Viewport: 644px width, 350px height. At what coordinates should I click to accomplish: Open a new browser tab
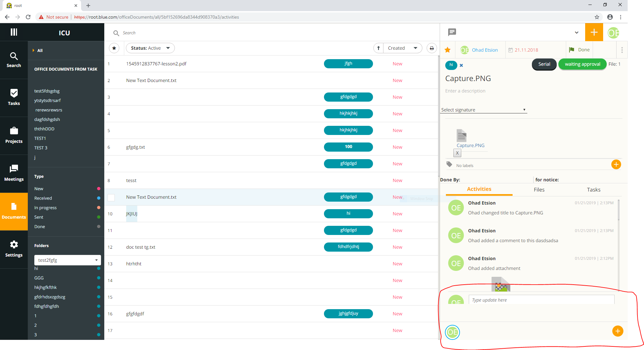pos(88,6)
